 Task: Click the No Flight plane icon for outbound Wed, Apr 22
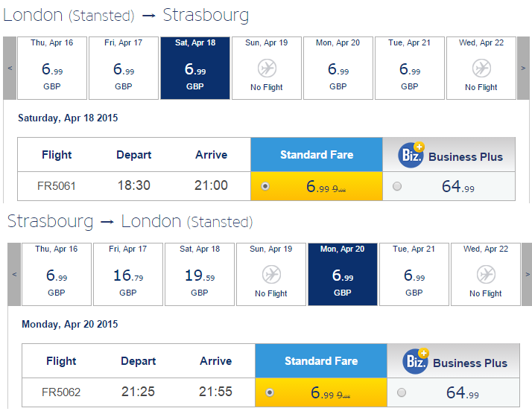pyautogui.click(x=481, y=69)
